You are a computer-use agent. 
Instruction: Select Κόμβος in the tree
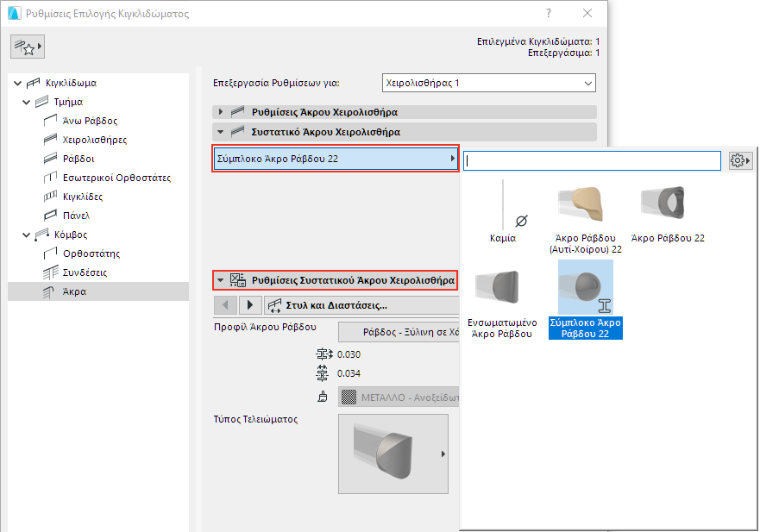tap(71, 235)
